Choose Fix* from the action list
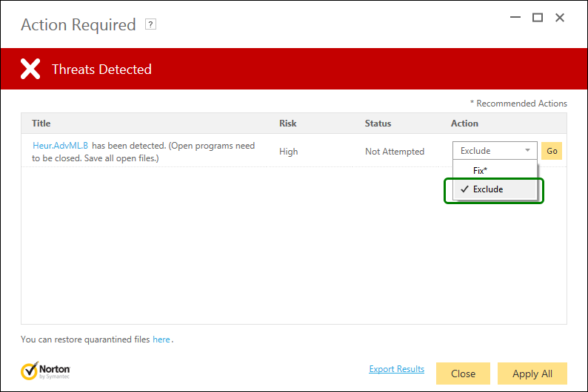Screen dimensions: 588x392 [x=495, y=170]
